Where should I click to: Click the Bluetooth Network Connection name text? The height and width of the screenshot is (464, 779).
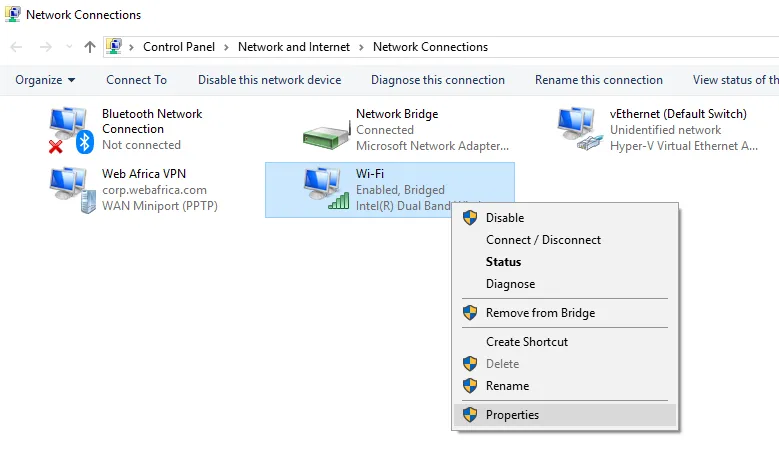[152, 121]
